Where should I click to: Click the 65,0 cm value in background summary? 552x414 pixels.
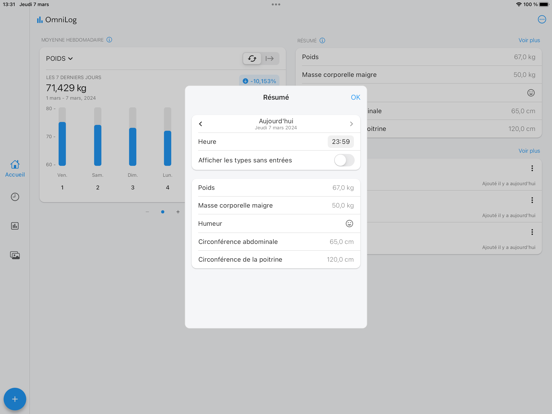click(523, 111)
